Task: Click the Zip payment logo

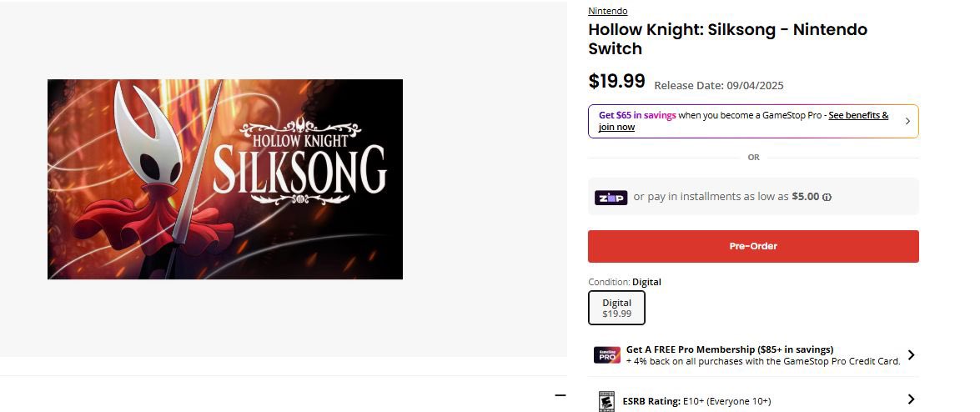Action: click(x=611, y=198)
